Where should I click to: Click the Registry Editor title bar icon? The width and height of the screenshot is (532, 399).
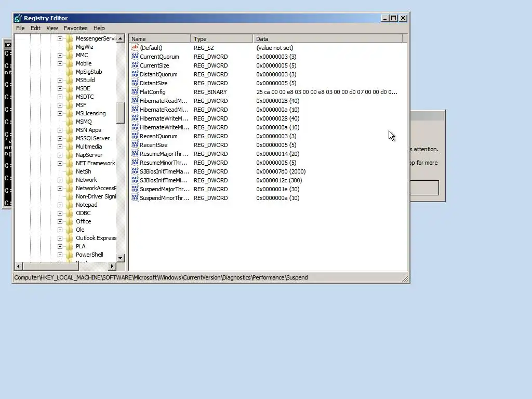(18, 18)
